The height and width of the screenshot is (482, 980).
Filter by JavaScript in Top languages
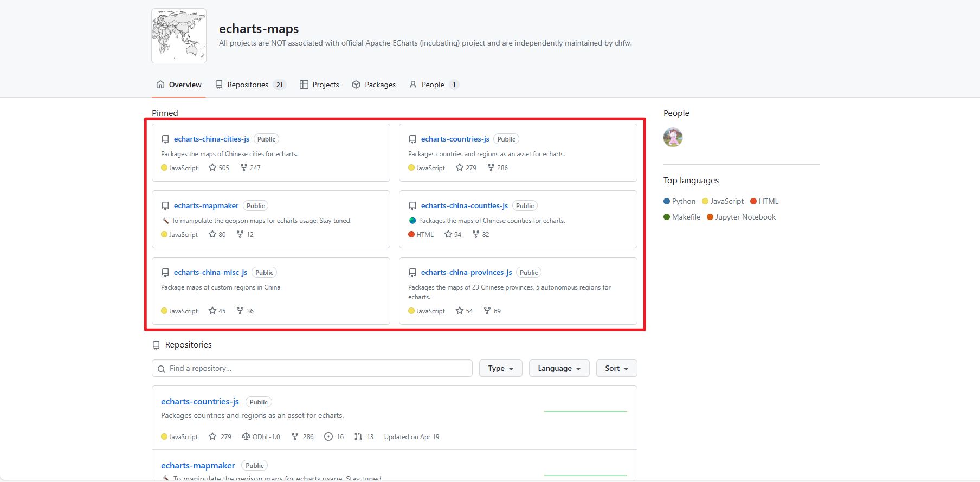coord(723,201)
